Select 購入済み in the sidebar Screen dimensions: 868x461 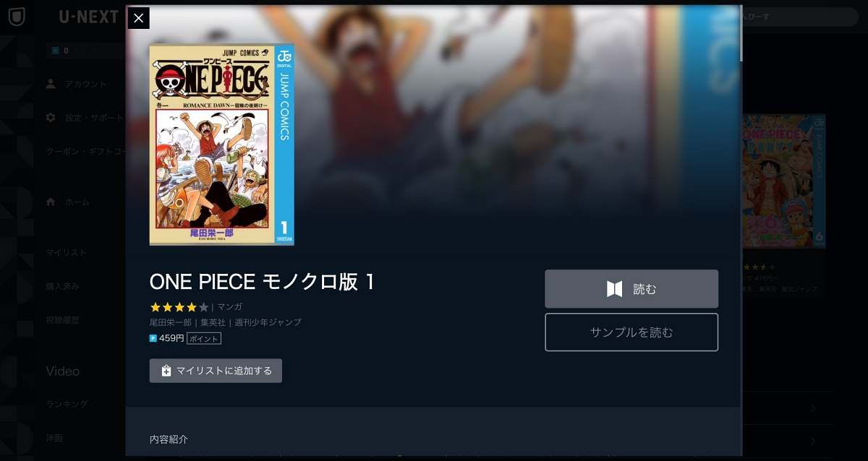pyautogui.click(x=63, y=286)
